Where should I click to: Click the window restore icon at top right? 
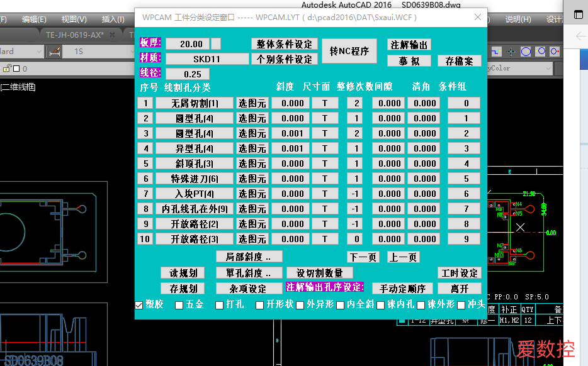pos(579,14)
